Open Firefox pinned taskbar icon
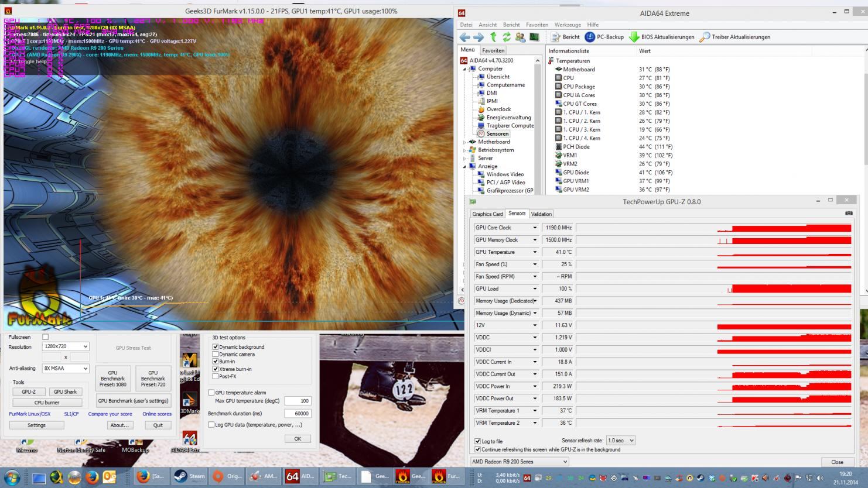Image resolution: width=868 pixels, height=488 pixels. pyautogui.click(x=91, y=477)
